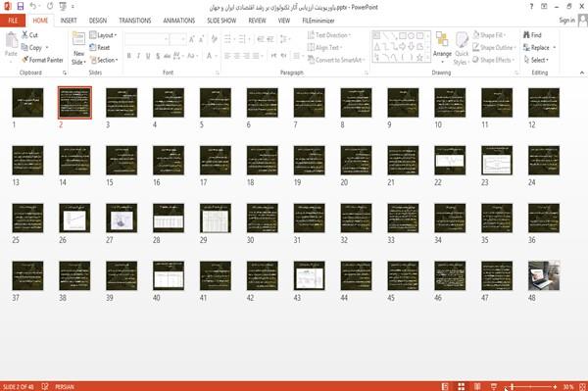
Task: Open the Layout dropdown
Action: [103, 35]
